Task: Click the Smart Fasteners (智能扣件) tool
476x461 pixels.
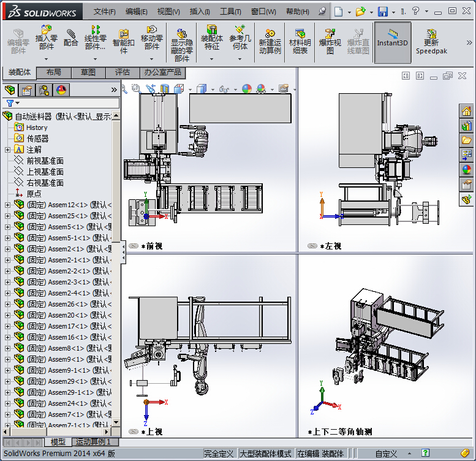Action: 124,42
